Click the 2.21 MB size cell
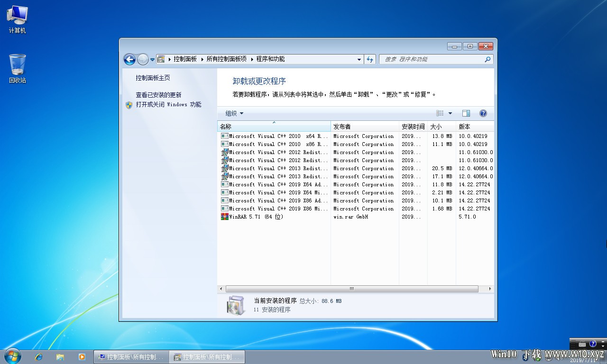 click(442, 192)
